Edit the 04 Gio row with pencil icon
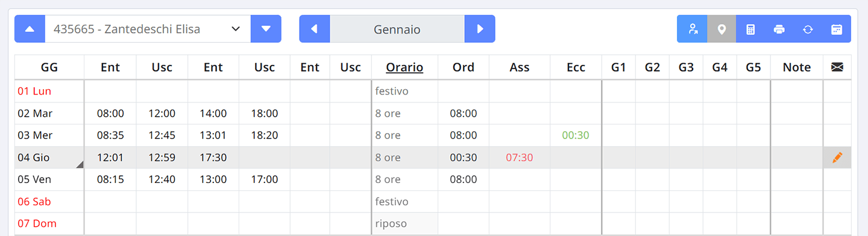Viewport: 868px width, 236px height. 837,158
